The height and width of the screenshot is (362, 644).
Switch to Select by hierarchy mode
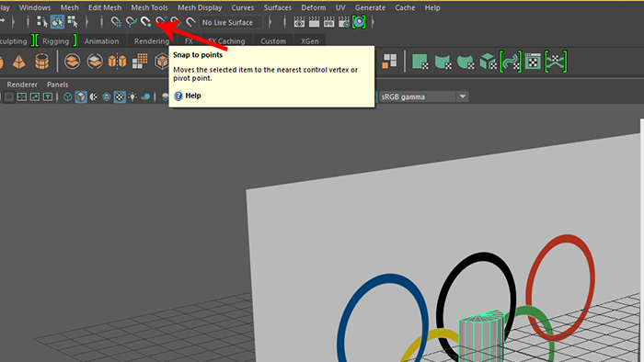tap(42, 22)
